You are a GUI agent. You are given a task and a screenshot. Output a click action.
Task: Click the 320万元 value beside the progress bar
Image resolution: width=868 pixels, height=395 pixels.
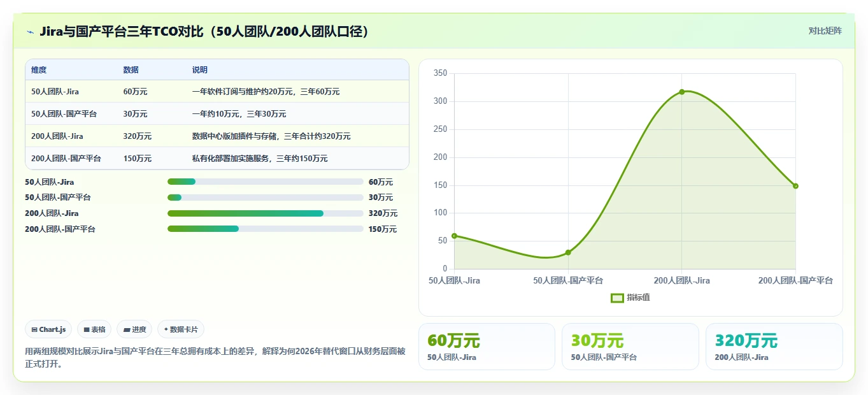(x=383, y=213)
